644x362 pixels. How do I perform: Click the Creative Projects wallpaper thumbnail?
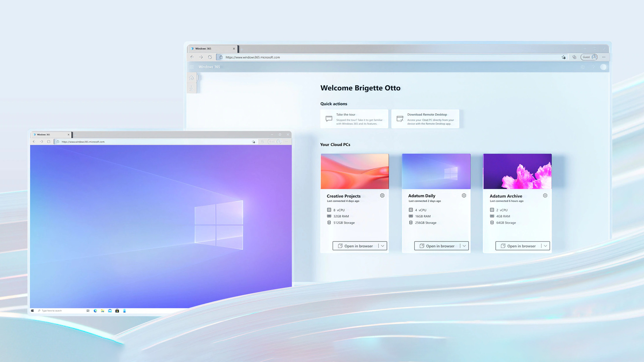click(355, 171)
